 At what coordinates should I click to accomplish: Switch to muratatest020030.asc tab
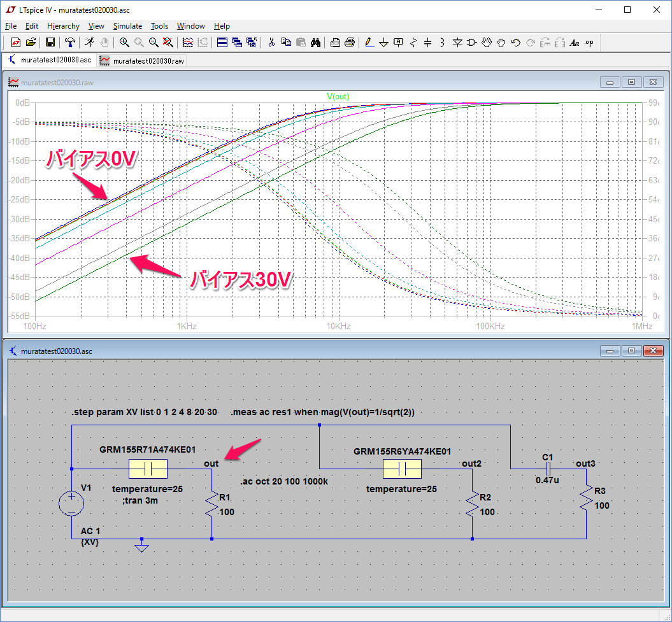coord(50,60)
